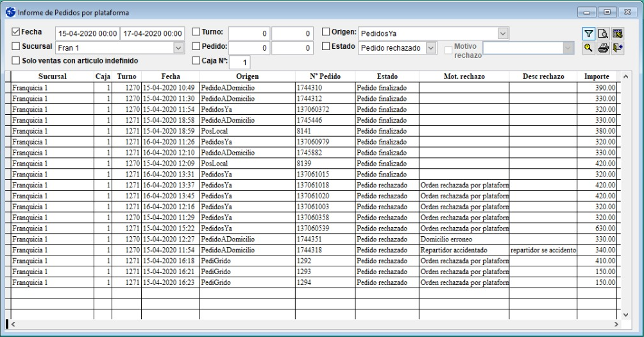644x337 pixels.
Task: Open the Estado dropdown showing Pedido rechazado
Action: coord(431,48)
